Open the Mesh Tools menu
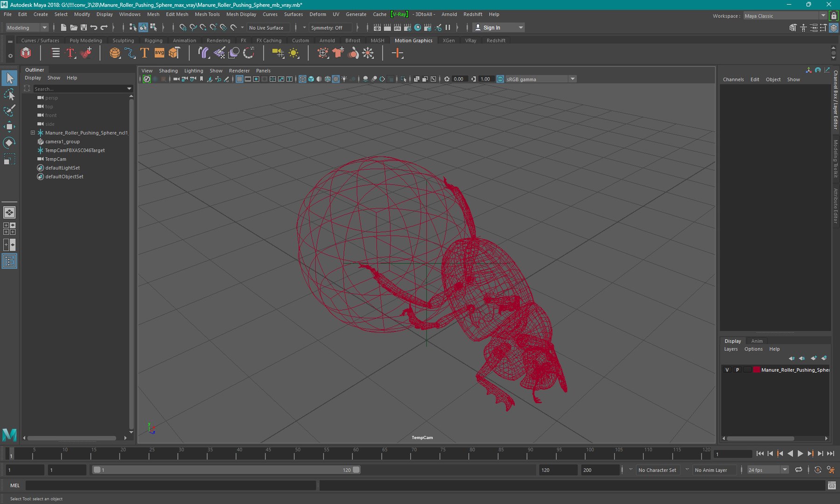The image size is (840, 504). (x=207, y=14)
